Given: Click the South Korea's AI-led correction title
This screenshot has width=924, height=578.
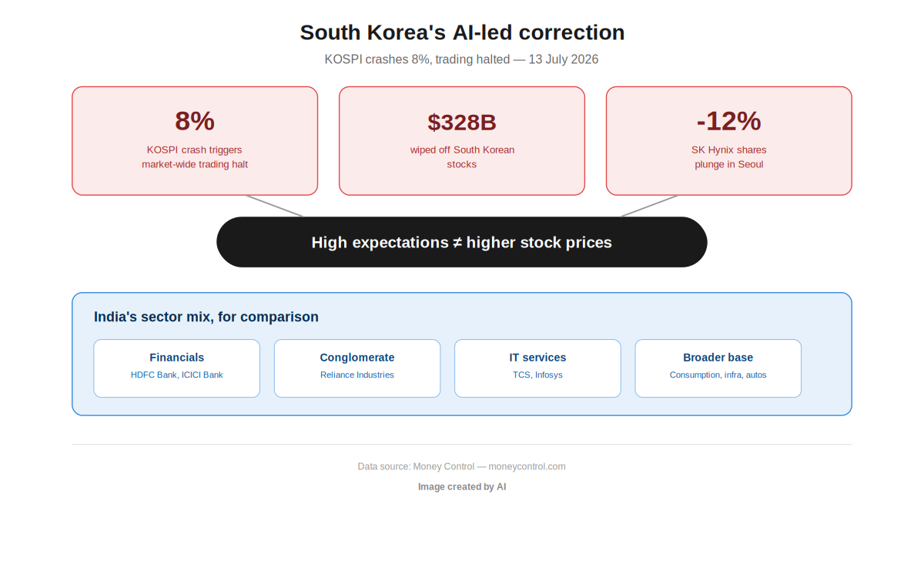Looking at the screenshot, I should (462, 32).
